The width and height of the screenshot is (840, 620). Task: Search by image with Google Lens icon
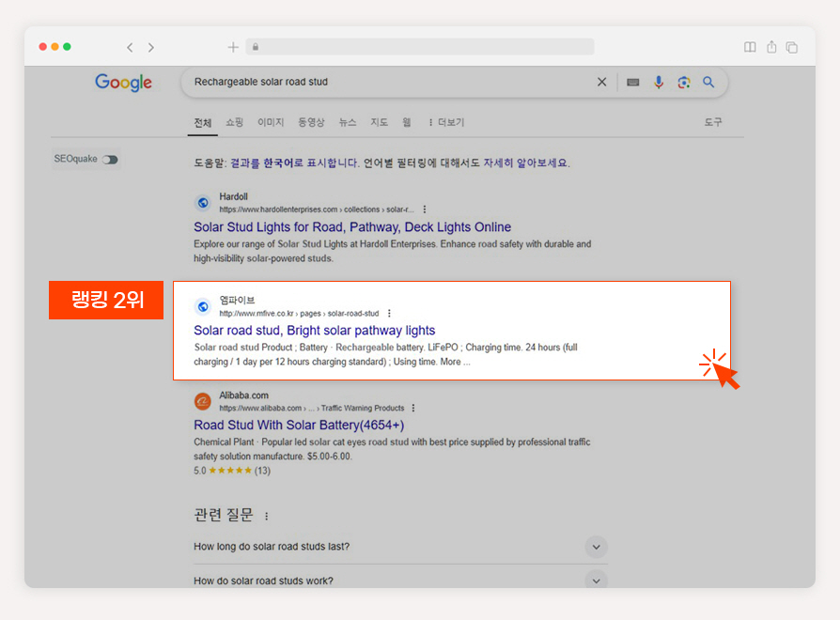(684, 82)
